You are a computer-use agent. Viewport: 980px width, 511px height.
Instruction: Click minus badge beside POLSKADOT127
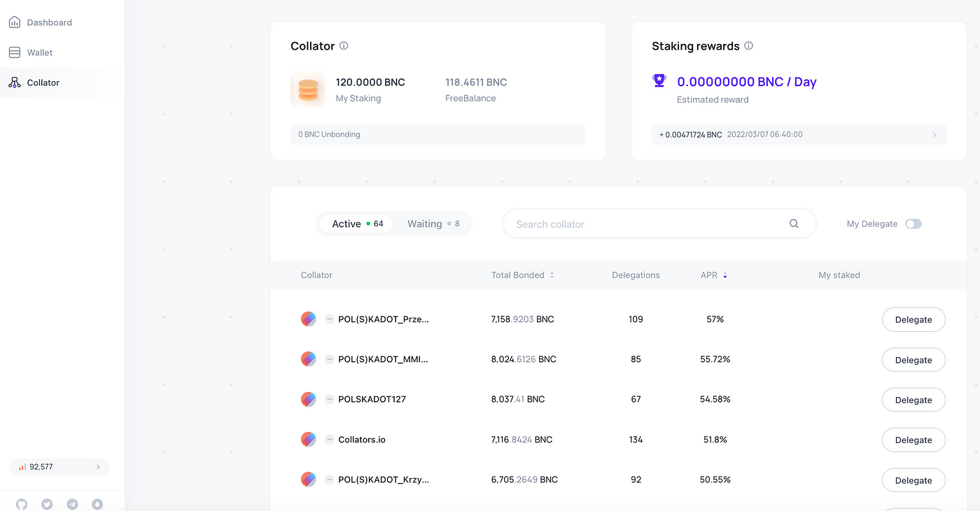pos(330,399)
